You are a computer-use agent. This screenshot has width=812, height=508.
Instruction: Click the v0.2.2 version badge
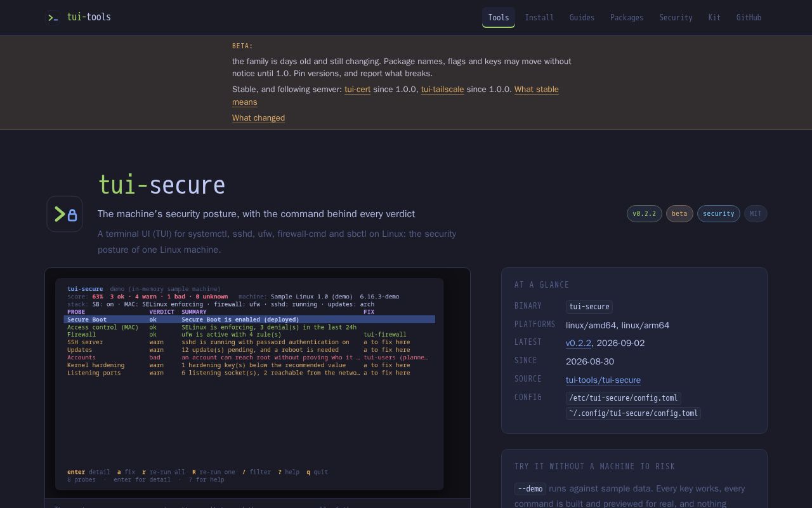[x=645, y=213]
